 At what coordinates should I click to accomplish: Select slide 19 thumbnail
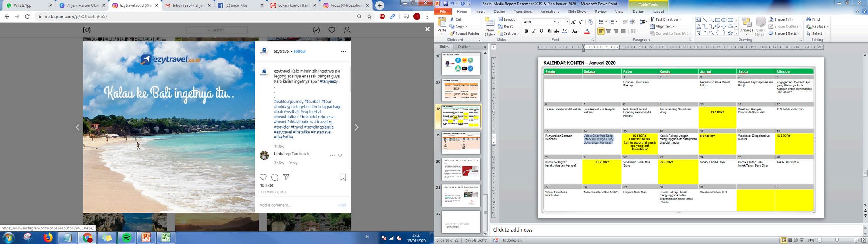tap(461, 143)
